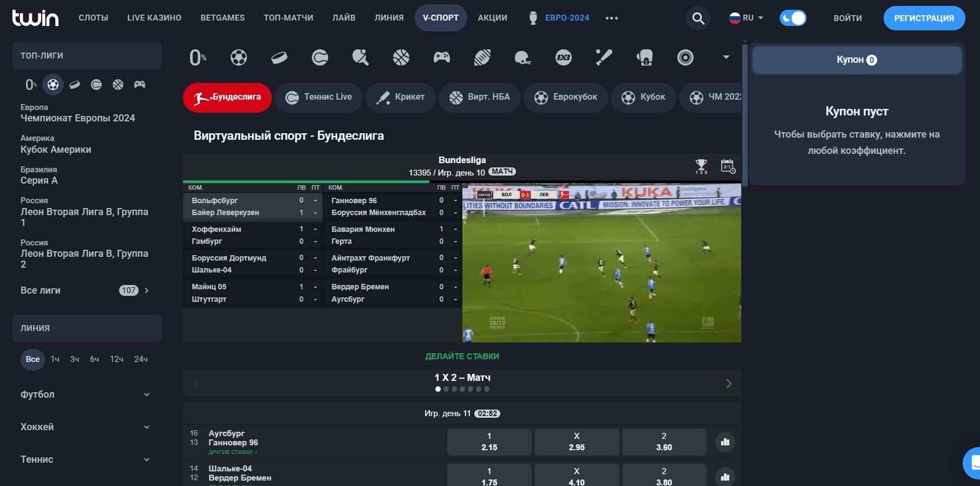This screenshot has width=980, height=486.
Task: Select the 24ч time filter
Action: 141,359
